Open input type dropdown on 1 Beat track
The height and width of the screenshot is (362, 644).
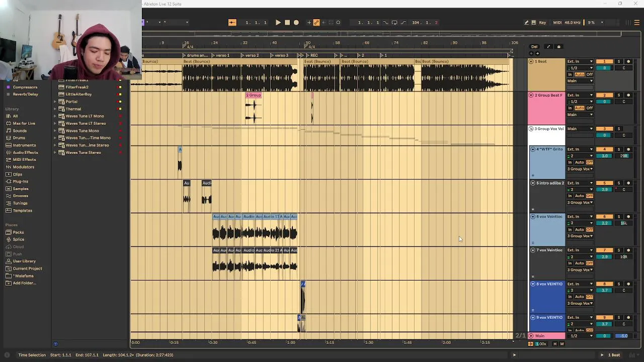[x=581, y=61]
